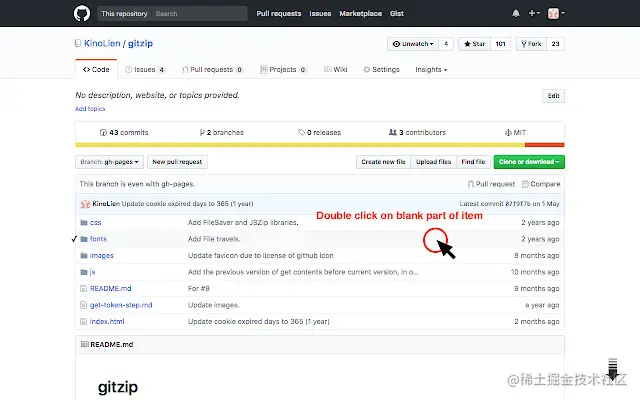Open the fonts folder
This screenshot has width=640, height=400.
[x=98, y=239]
